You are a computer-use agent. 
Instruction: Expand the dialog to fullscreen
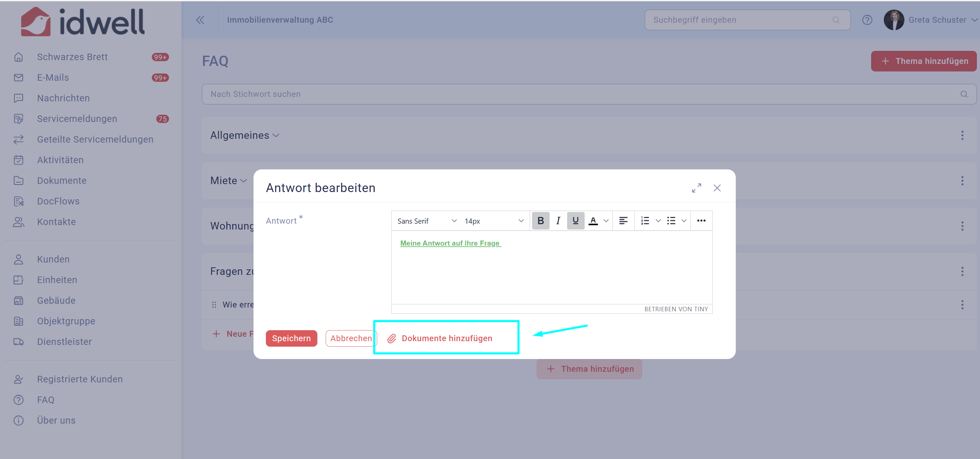pyautogui.click(x=696, y=188)
